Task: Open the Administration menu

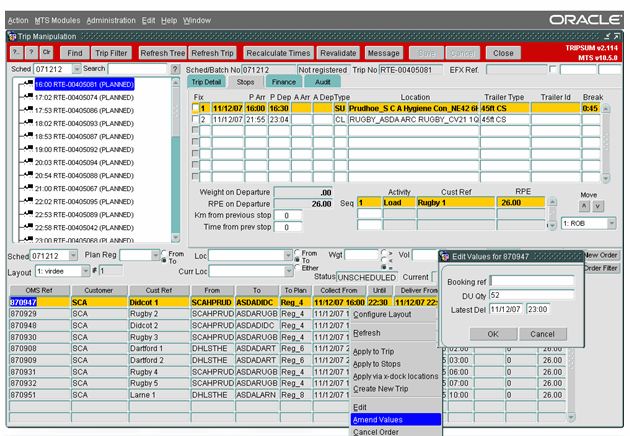Action: coord(111,20)
